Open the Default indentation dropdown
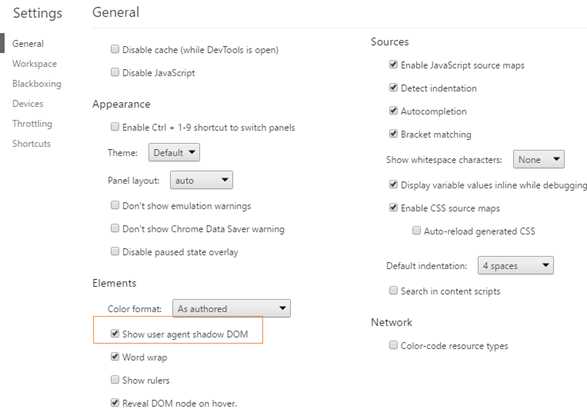This screenshot has height=419, width=587. (x=515, y=265)
